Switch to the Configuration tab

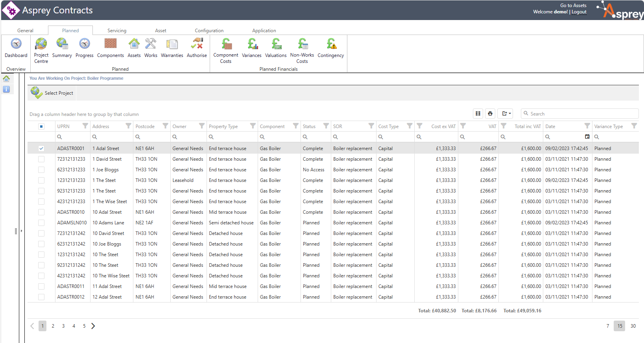pyautogui.click(x=209, y=31)
